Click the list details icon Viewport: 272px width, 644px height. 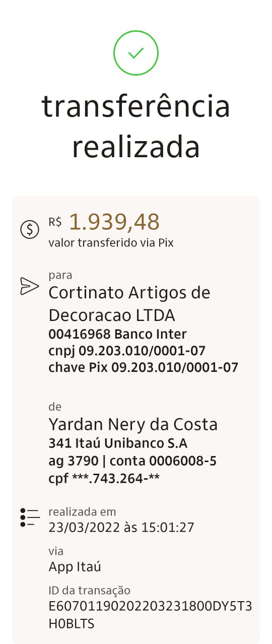coord(30,518)
